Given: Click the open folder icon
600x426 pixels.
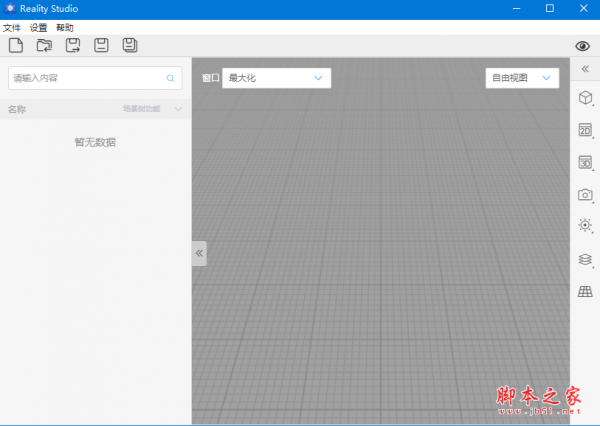Looking at the screenshot, I should 44,45.
